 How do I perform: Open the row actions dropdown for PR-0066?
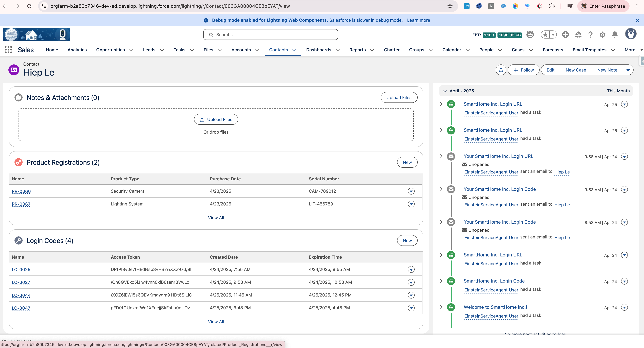tap(411, 191)
